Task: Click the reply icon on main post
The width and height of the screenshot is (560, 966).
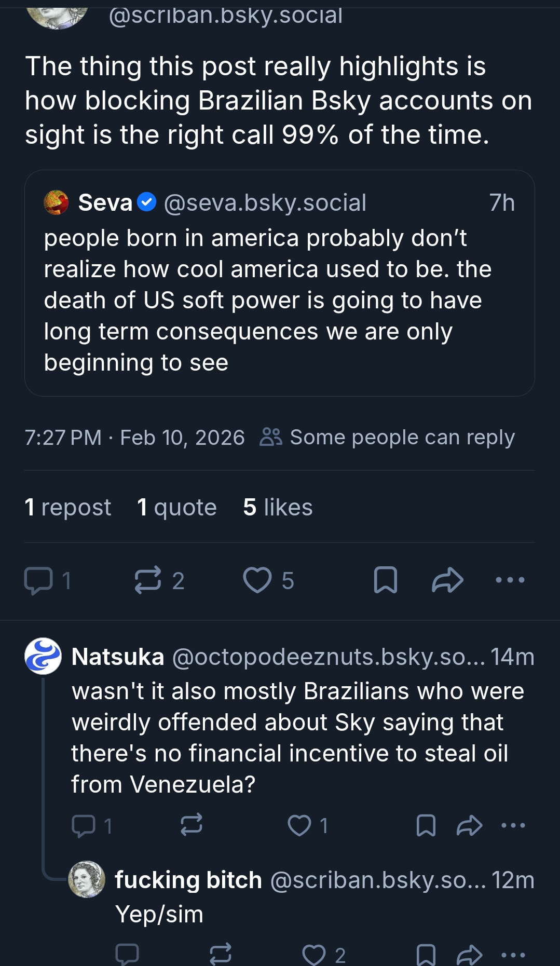Action: coord(39,580)
